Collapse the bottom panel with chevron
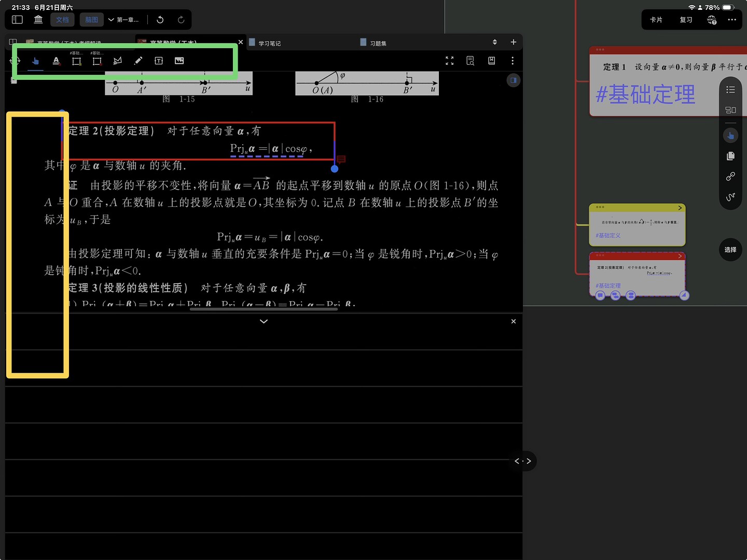 pyautogui.click(x=264, y=321)
